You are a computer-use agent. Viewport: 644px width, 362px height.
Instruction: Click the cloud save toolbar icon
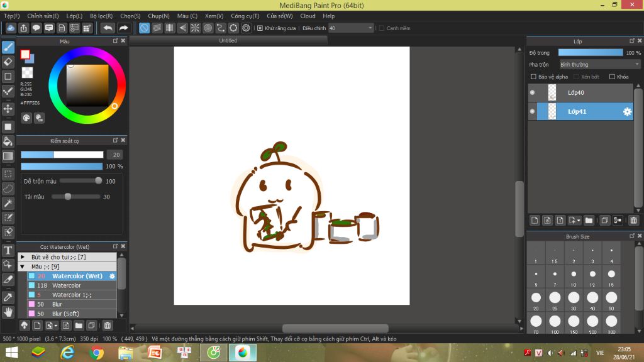pyautogui.click(x=11, y=28)
